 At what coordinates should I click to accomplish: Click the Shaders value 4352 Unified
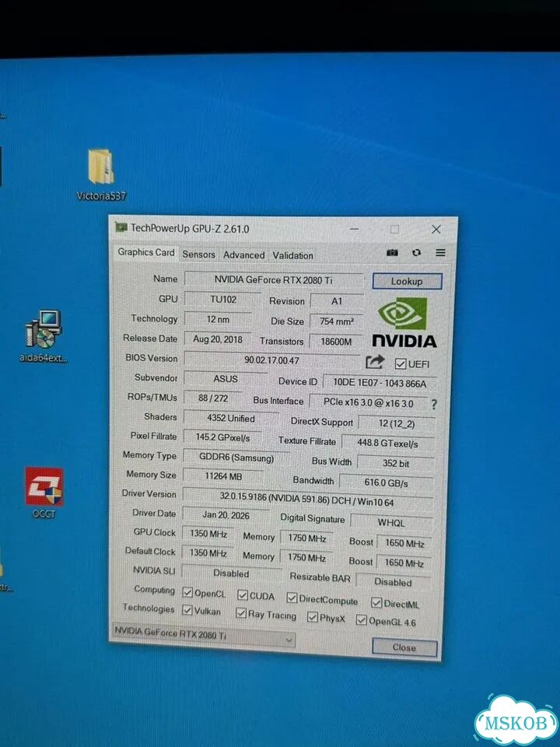click(x=231, y=419)
